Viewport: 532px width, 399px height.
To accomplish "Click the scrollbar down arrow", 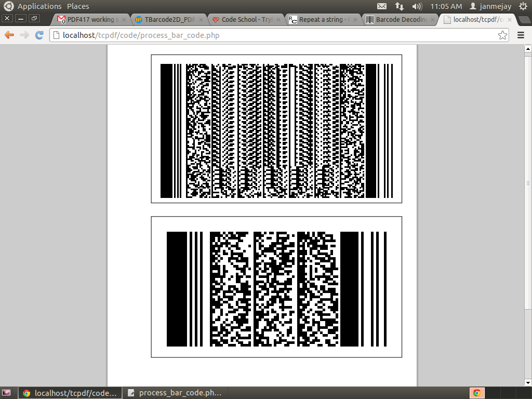I will 528,382.
